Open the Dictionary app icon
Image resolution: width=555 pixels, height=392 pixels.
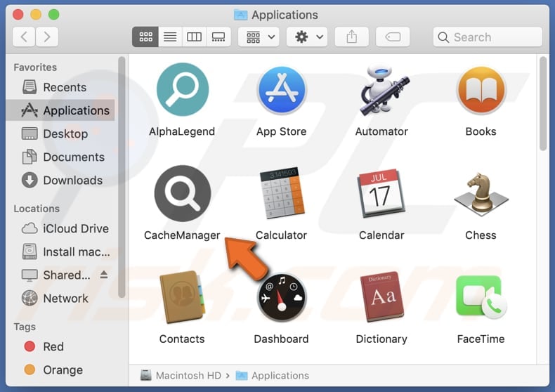[381, 296]
